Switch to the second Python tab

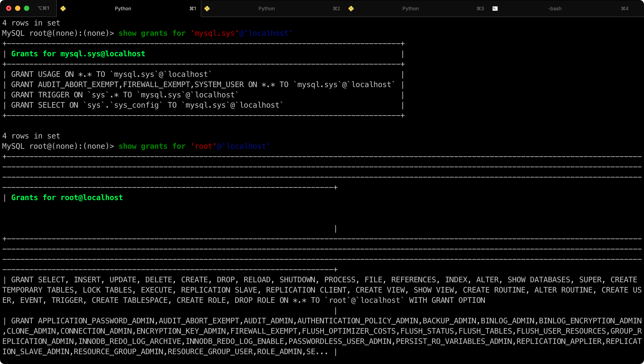(x=266, y=8)
